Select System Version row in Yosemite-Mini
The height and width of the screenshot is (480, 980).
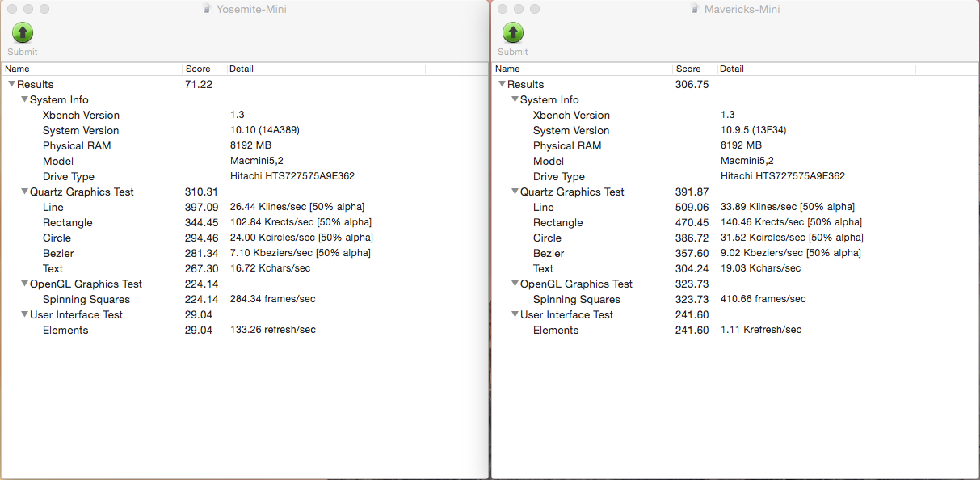point(244,130)
